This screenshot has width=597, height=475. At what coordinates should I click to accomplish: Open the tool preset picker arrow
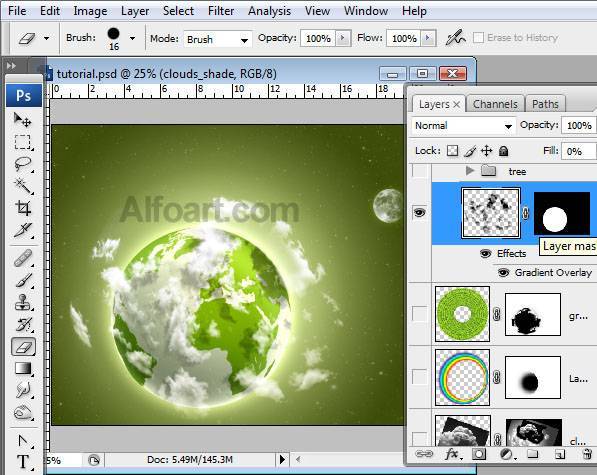(46, 38)
